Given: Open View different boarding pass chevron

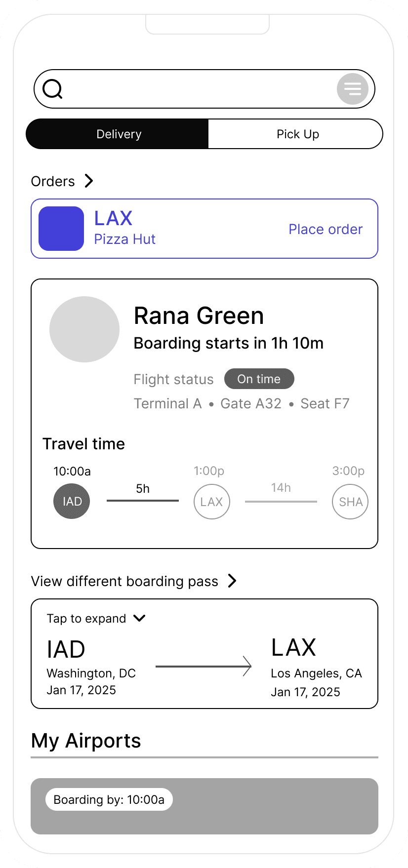Looking at the screenshot, I should click(232, 581).
